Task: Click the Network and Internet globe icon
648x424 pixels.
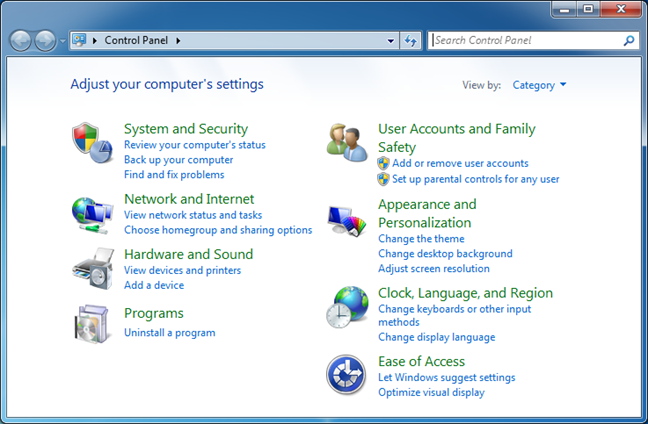Action: [93, 212]
